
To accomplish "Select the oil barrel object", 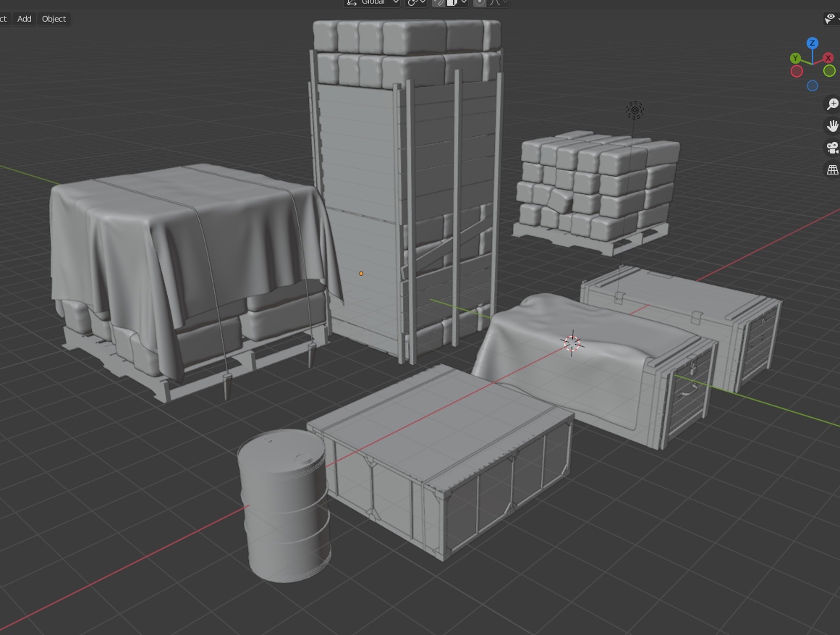I will click(286, 507).
